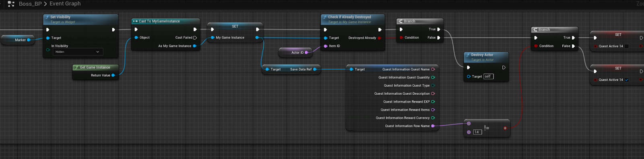The height and width of the screenshot is (159, 644).
Task: Click the Actor ID node output pin
Action: (307, 53)
